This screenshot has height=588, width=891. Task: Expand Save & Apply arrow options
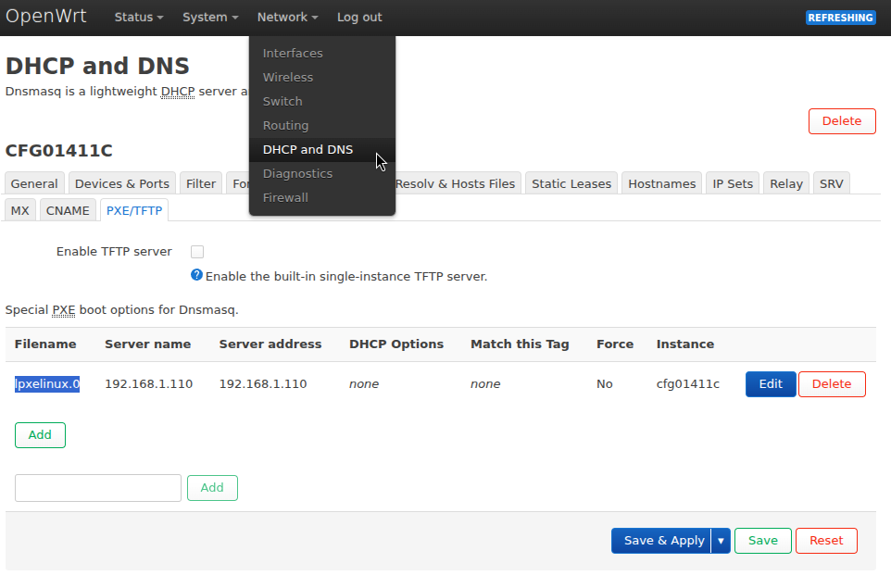click(721, 541)
